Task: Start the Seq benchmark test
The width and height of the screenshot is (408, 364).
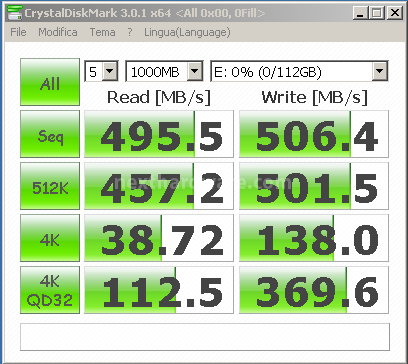Action: tap(50, 134)
